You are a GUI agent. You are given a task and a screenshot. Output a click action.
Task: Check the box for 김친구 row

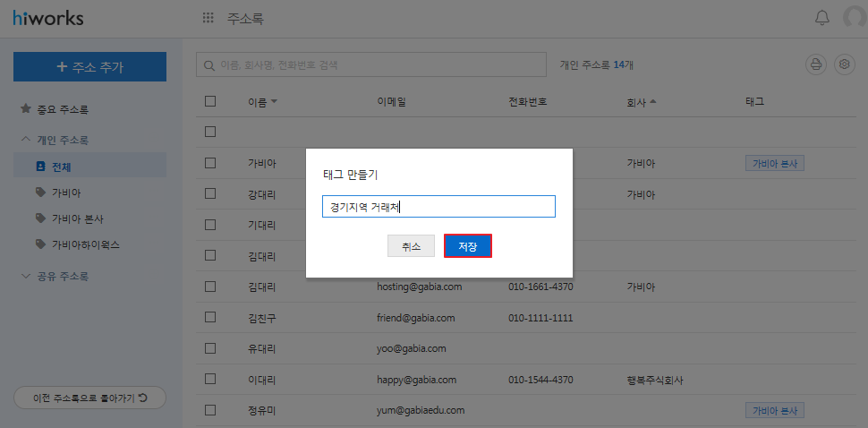pyautogui.click(x=210, y=317)
